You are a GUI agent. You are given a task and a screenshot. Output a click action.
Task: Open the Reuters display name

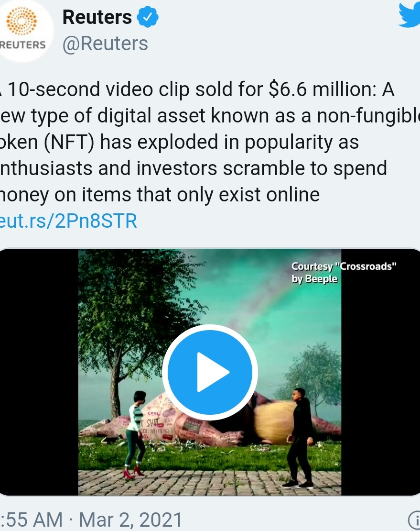pyautogui.click(x=97, y=17)
